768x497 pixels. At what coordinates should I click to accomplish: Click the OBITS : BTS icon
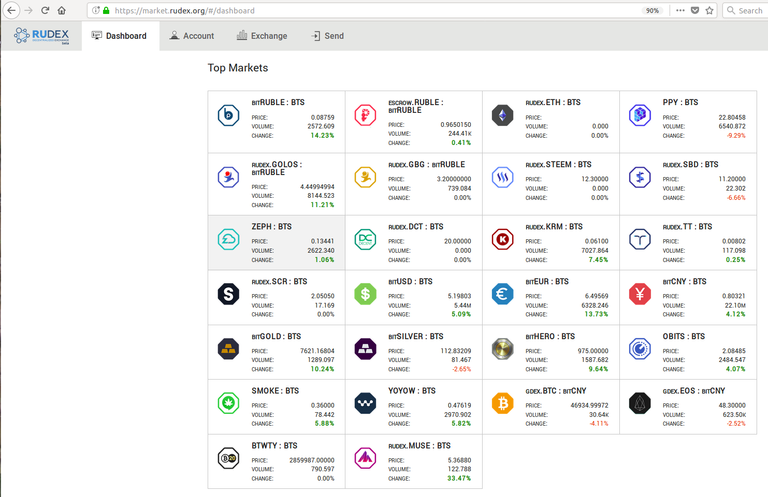(x=640, y=349)
